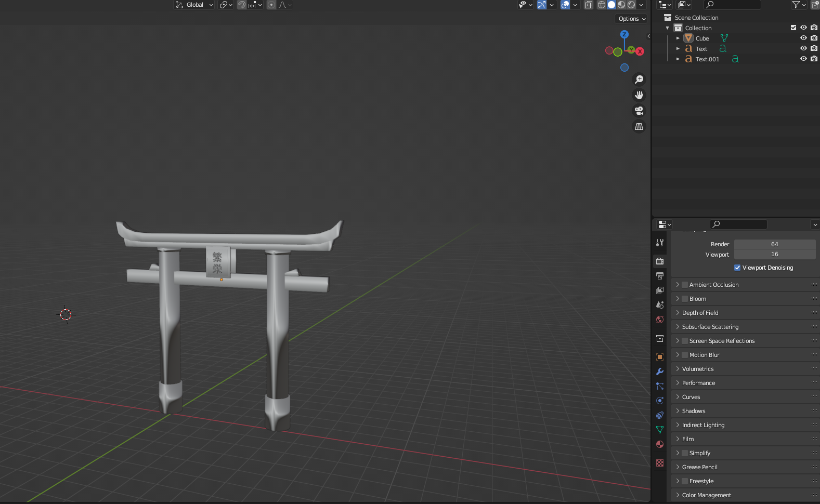Viewport: 820px width, 504px height.
Task: Enable Bloom checkbox
Action: pyautogui.click(x=685, y=299)
